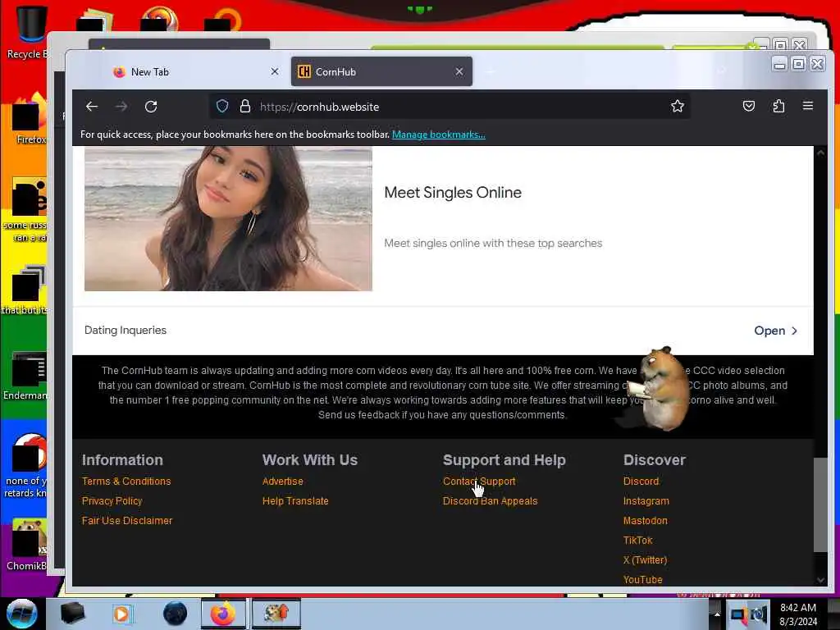Image resolution: width=840 pixels, height=630 pixels.
Task: Open the dark globe taskbar icon
Action: (175, 614)
